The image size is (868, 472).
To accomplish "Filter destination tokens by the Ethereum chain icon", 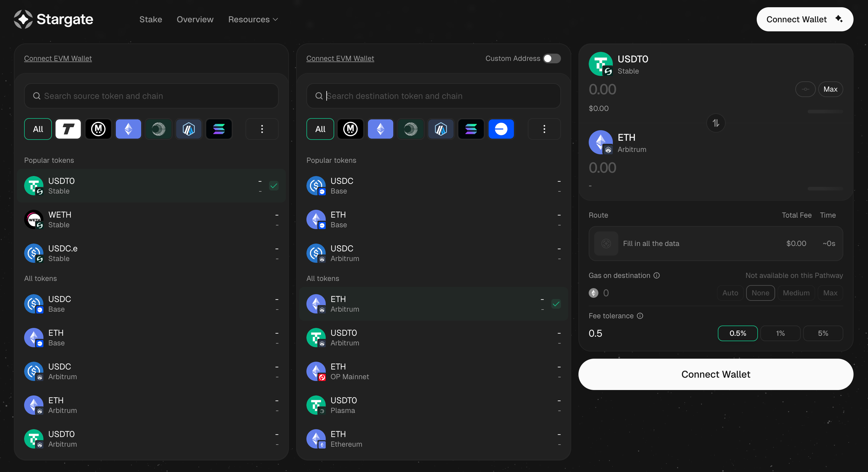I will 380,129.
